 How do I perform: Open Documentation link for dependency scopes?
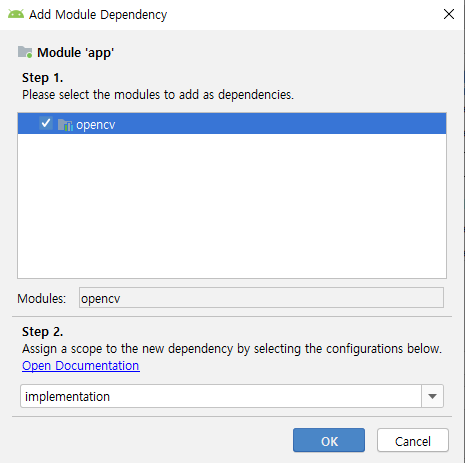(x=81, y=366)
